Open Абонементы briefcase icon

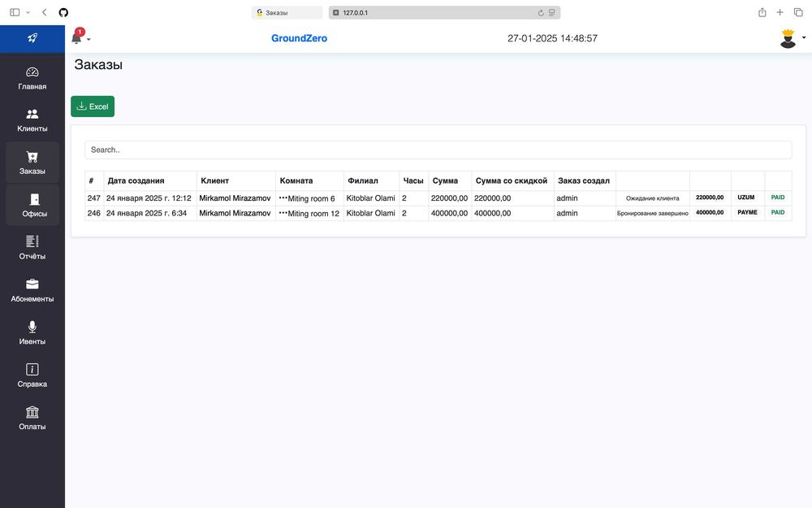point(32,284)
